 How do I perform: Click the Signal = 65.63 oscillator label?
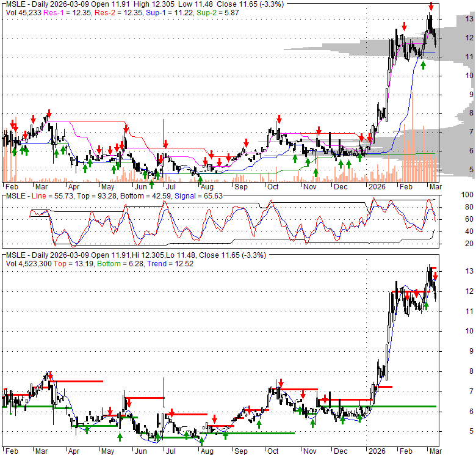coord(198,196)
